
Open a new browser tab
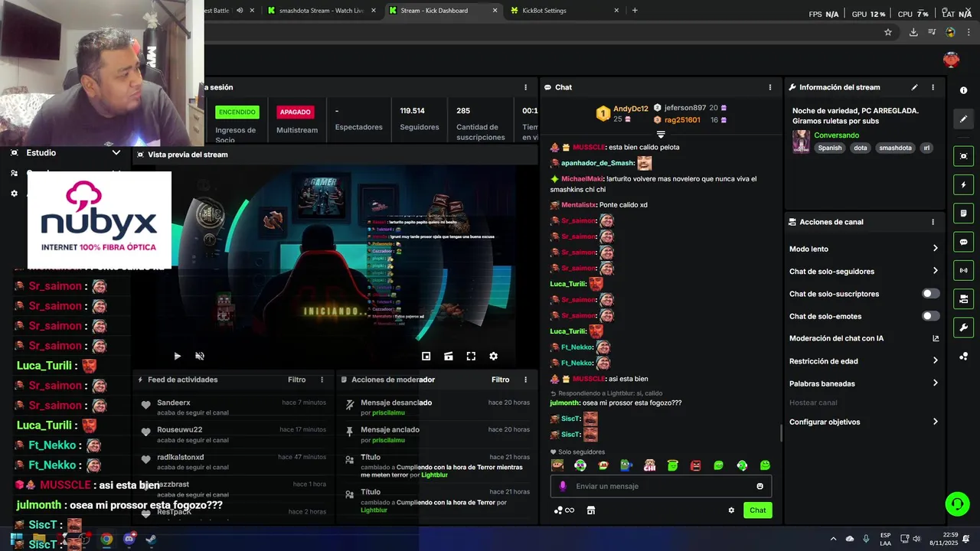[x=635, y=11]
